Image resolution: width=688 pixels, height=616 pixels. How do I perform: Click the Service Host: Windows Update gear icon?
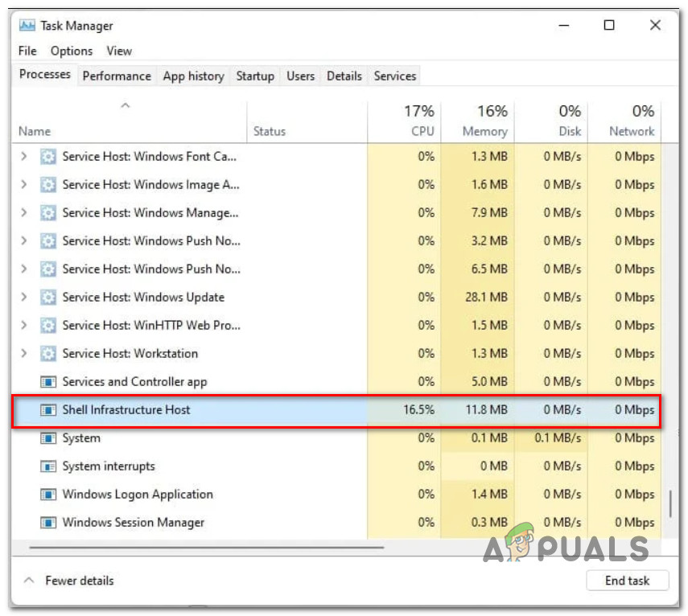coord(48,298)
